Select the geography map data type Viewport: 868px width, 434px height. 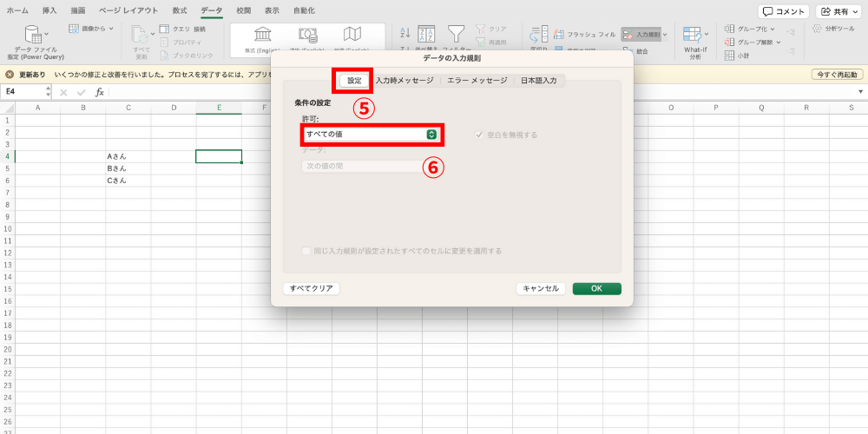[352, 35]
